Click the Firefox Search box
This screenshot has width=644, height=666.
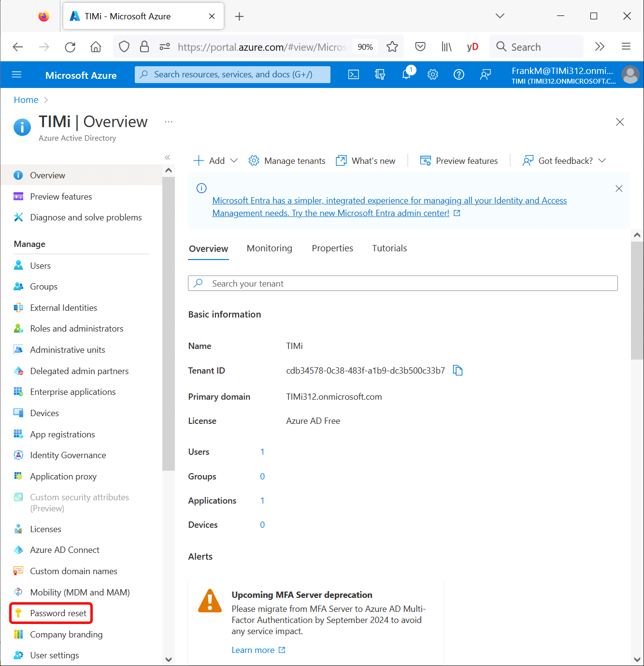pos(536,47)
